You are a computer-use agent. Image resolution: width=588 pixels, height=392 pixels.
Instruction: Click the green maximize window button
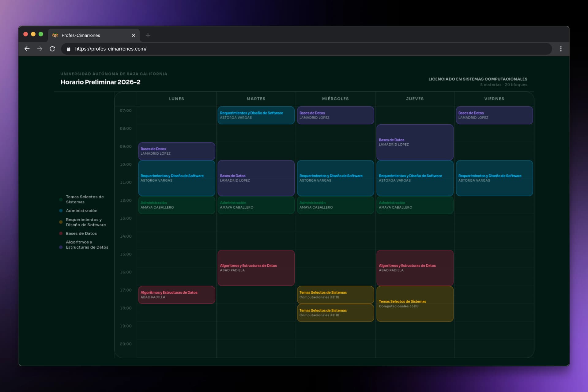41,34
